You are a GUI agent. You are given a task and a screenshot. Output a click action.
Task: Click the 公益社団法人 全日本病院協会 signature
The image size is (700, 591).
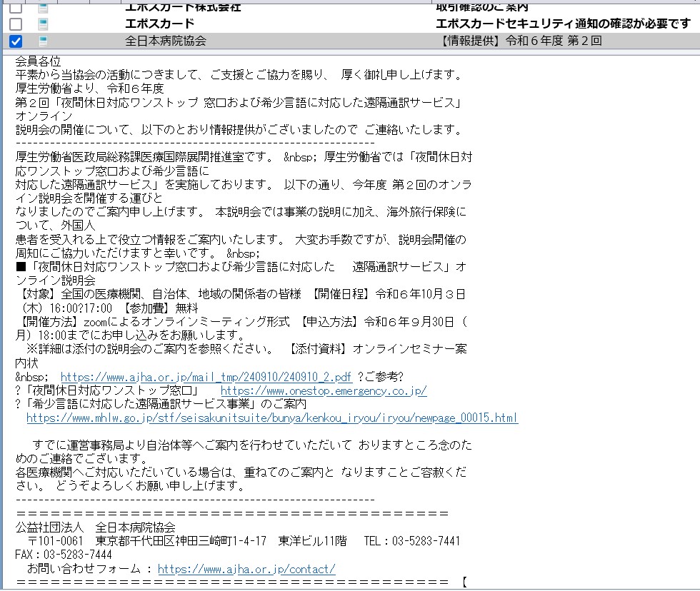[95, 527]
